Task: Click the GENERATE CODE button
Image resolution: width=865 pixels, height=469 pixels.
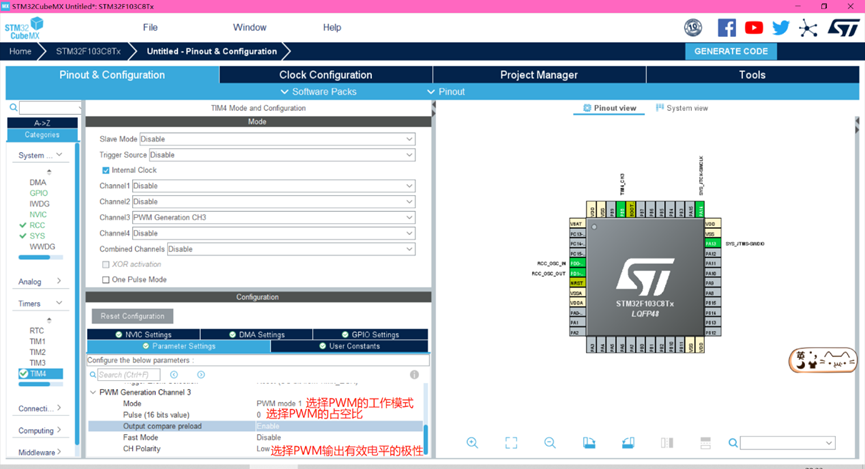Action: (731, 51)
